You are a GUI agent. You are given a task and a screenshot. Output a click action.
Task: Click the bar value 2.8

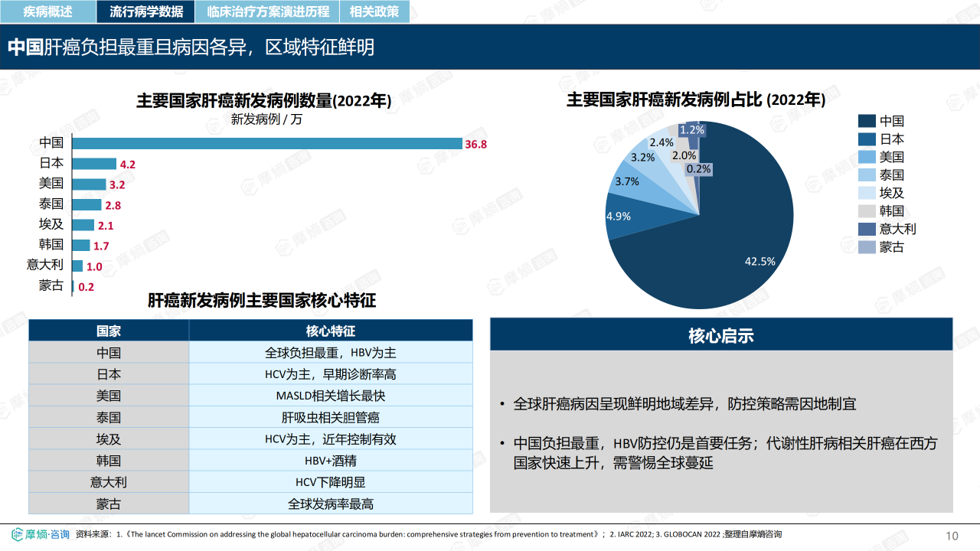tap(113, 206)
